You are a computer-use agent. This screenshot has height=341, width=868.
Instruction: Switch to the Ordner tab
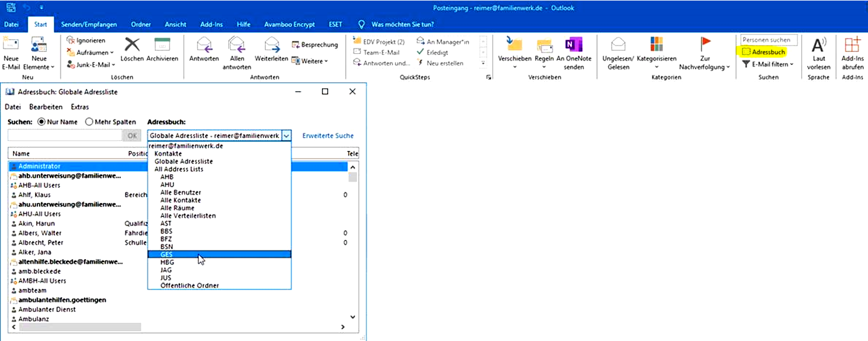click(x=141, y=25)
